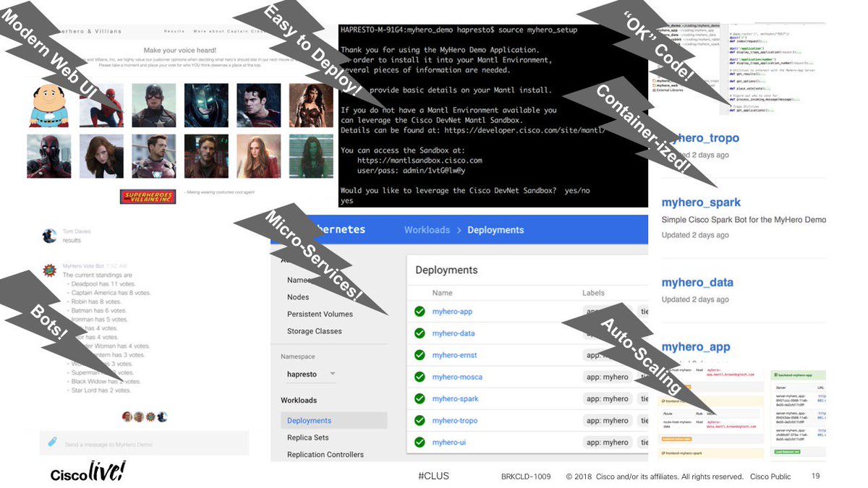Click the first avatar in the chat participants row
868x488 pixels.
[127, 416]
